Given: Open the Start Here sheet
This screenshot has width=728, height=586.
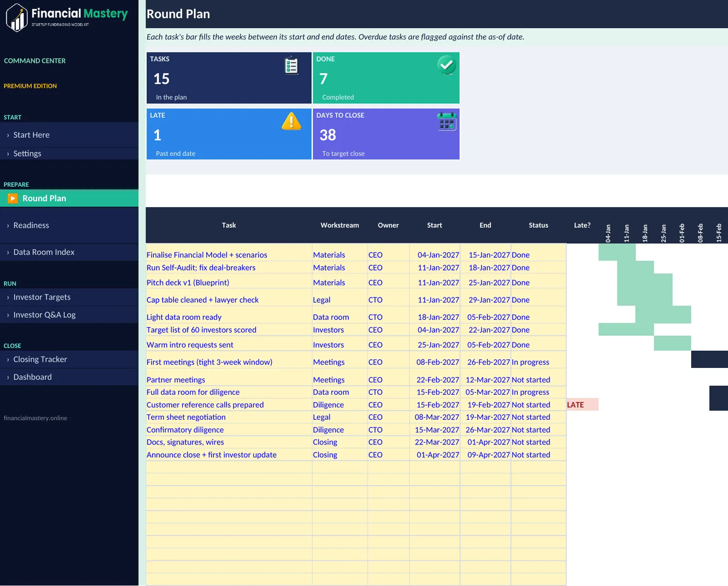Looking at the screenshot, I should pyautogui.click(x=69, y=135).
